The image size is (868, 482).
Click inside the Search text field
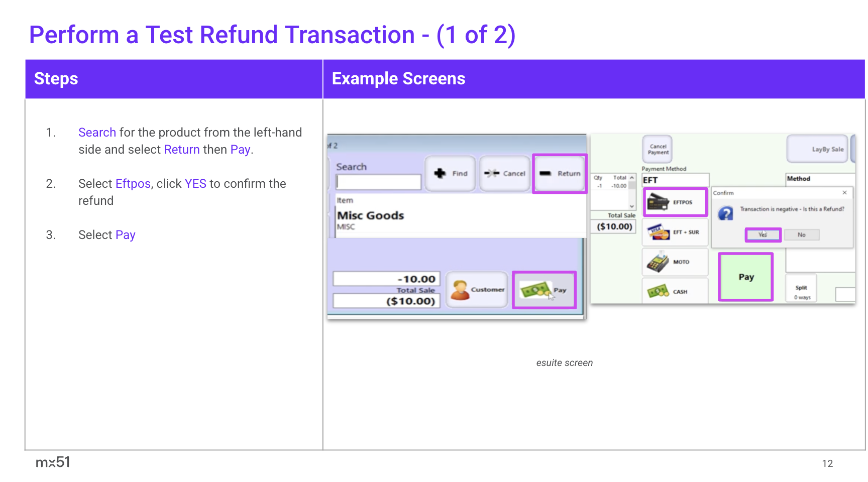coord(379,182)
